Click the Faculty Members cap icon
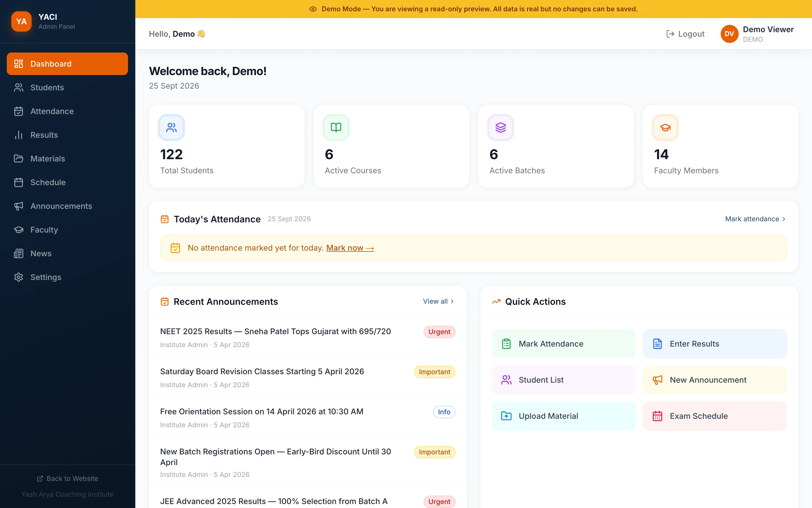Image resolution: width=812 pixels, height=508 pixels. point(665,128)
